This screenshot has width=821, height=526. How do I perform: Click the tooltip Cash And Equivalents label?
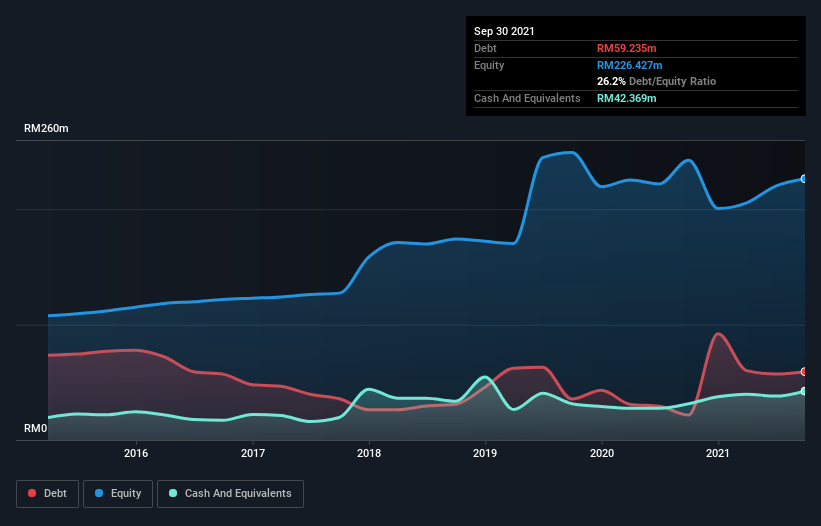pyautogui.click(x=527, y=98)
